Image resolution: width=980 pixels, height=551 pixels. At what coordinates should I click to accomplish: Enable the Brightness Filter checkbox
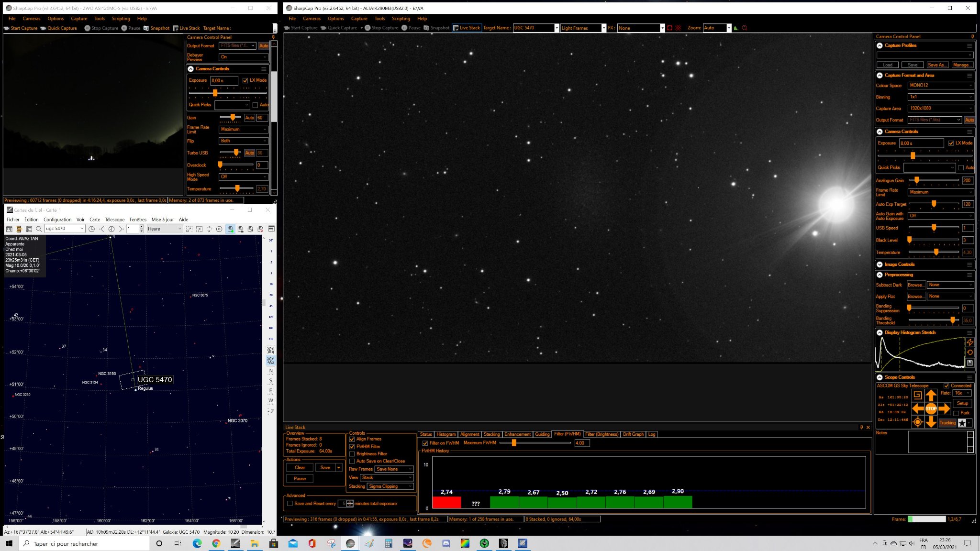coord(352,454)
